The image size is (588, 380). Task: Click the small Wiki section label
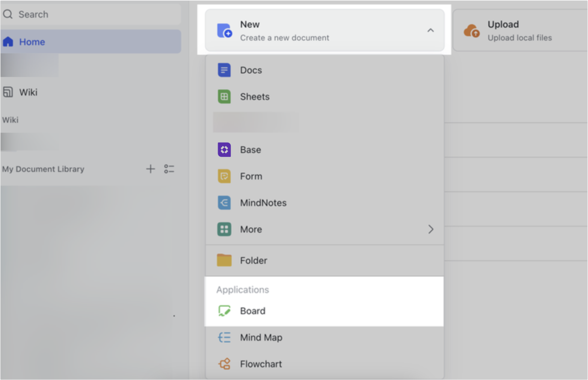10,120
